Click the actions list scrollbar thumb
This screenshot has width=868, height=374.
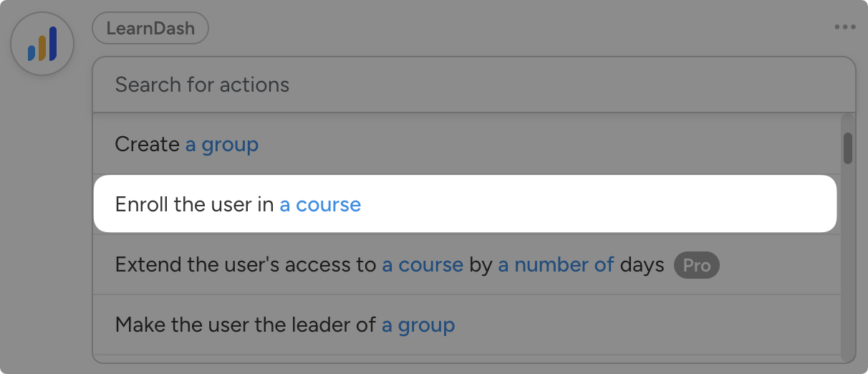pos(848,148)
